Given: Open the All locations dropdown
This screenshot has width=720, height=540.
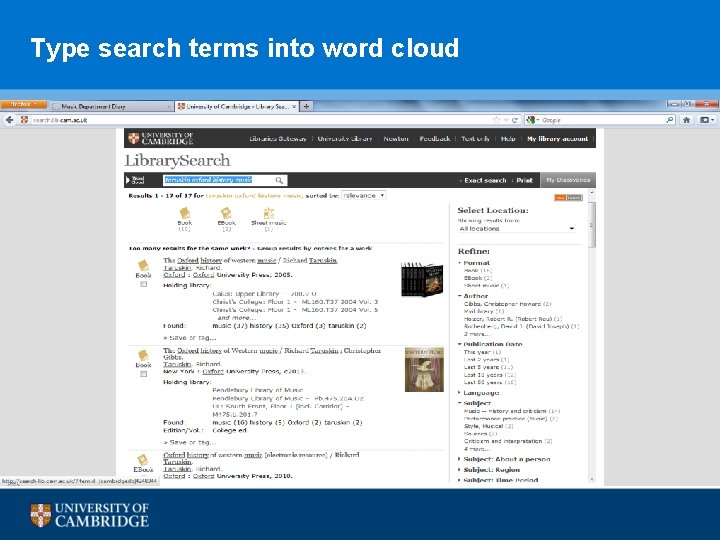Looking at the screenshot, I should [517, 228].
